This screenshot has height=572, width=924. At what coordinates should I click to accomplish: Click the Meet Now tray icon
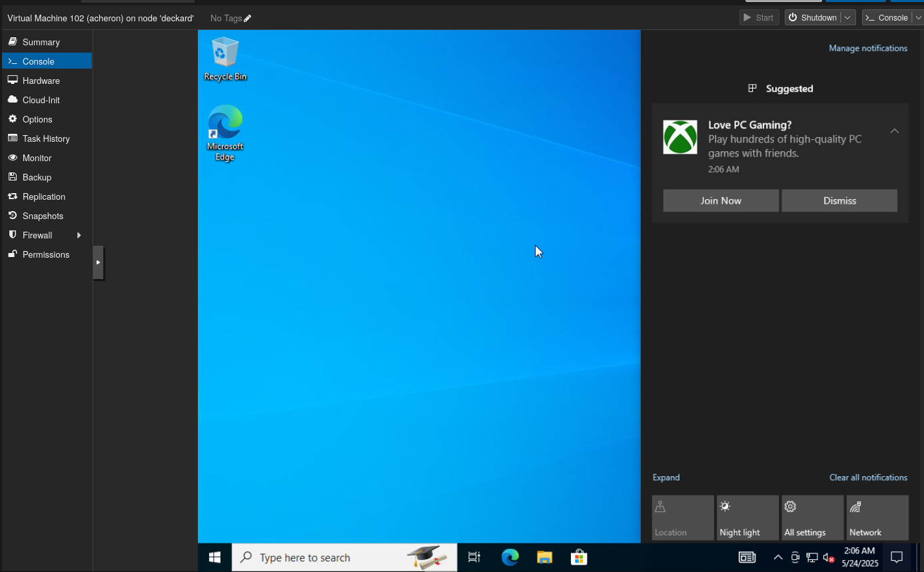click(795, 557)
